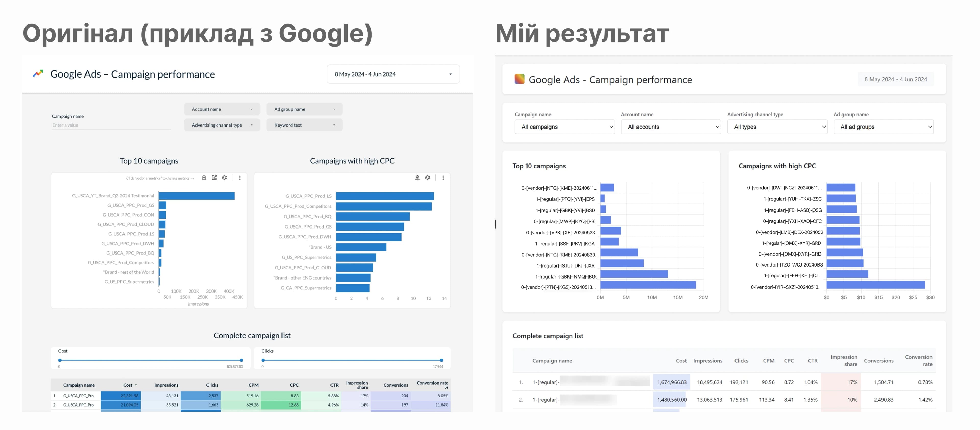Click the colored square logo in right dashboard
The image size is (980, 430).
[519, 79]
